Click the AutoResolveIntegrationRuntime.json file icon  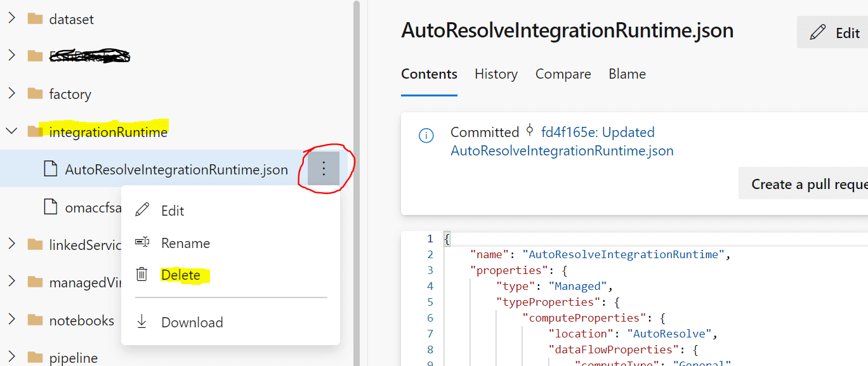tap(50, 169)
